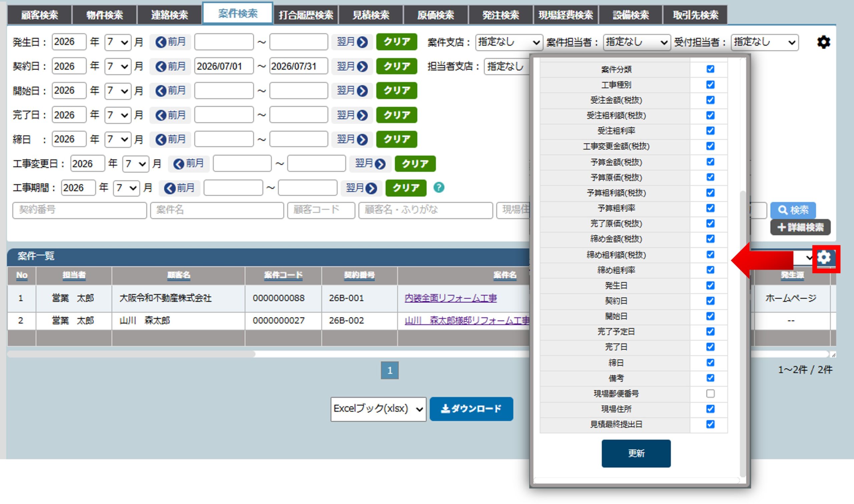Toggle the 受注金額(税抜) checkbox
This screenshot has width=854, height=504.
[x=710, y=100]
